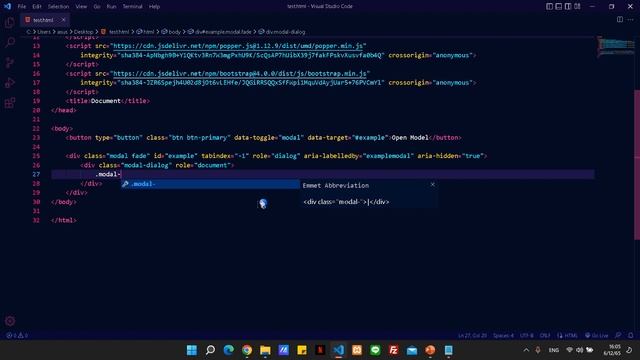This screenshot has width=640, height=360.
Task: Open the Selection menu
Action: click(58, 7)
